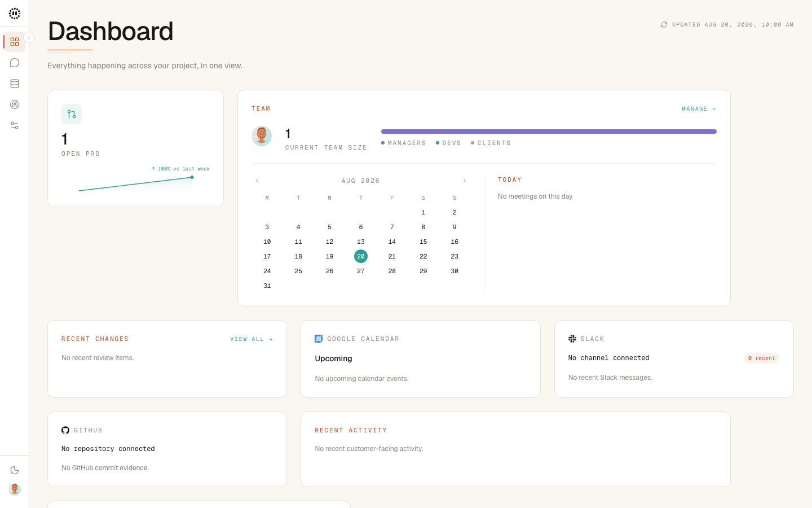Click 'No recent Slack messages.' text
The height and width of the screenshot is (508, 812).
coord(610,378)
